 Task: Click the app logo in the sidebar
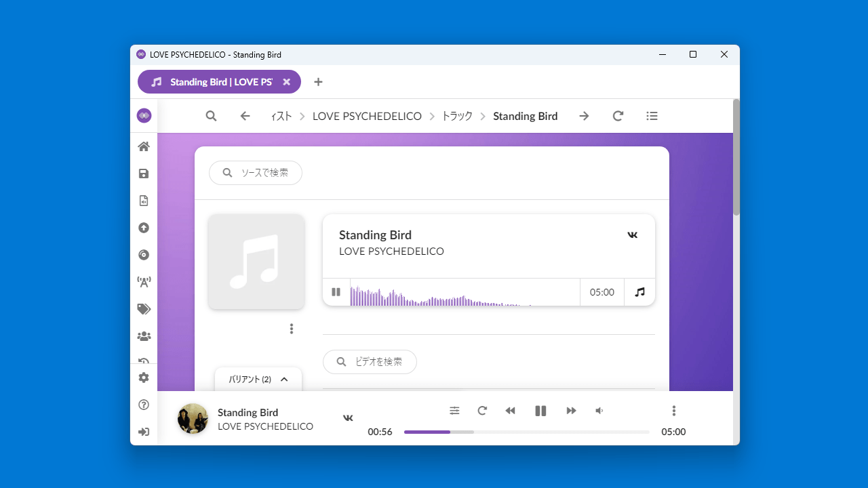pyautogui.click(x=144, y=115)
